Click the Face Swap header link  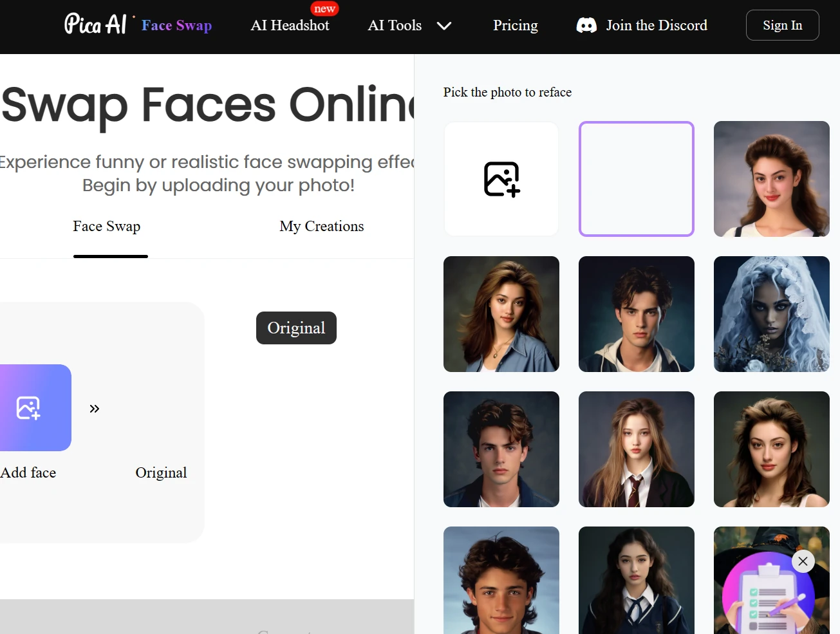(x=176, y=26)
